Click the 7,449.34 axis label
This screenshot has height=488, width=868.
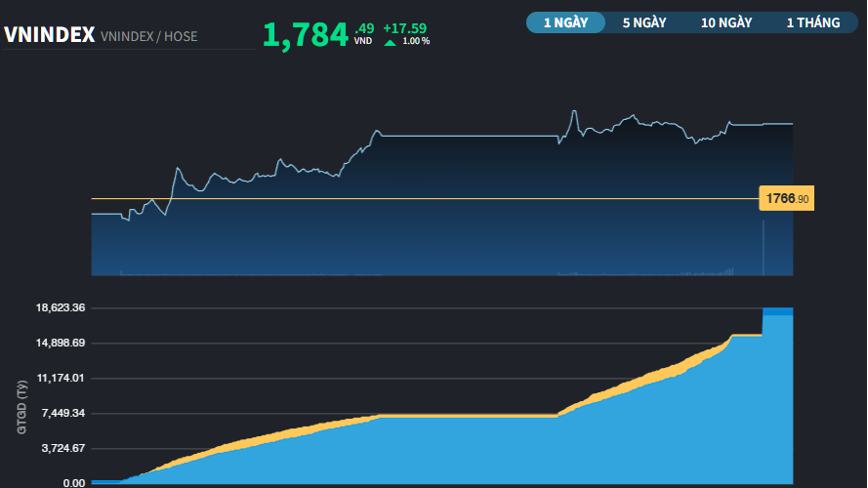pos(63,413)
